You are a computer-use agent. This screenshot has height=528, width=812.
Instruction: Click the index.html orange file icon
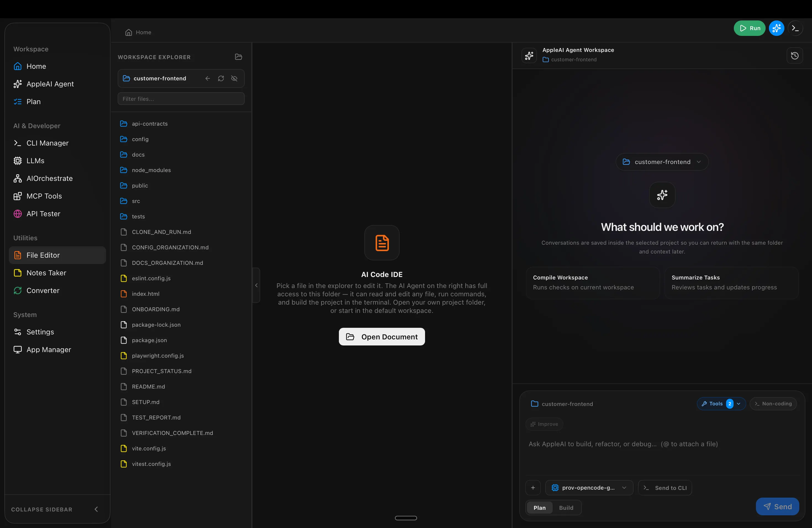click(x=123, y=294)
